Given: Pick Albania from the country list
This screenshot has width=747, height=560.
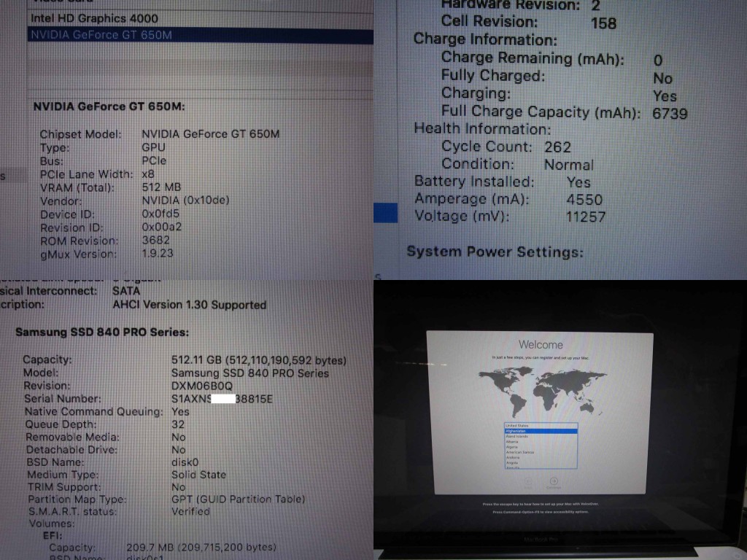Looking at the screenshot, I should [x=541, y=441].
